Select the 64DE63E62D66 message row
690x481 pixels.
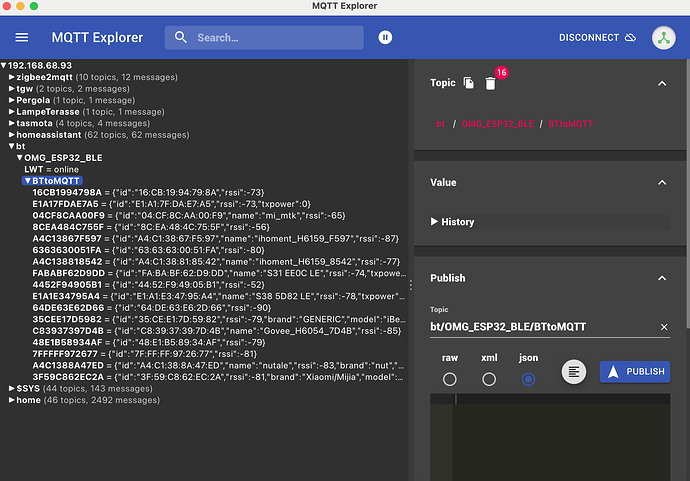[152, 308]
